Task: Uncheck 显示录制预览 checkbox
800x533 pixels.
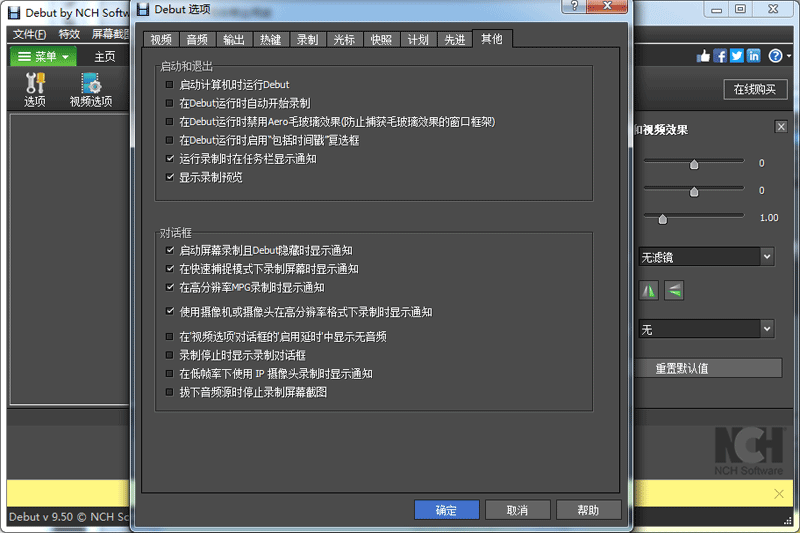Action: pos(170,177)
